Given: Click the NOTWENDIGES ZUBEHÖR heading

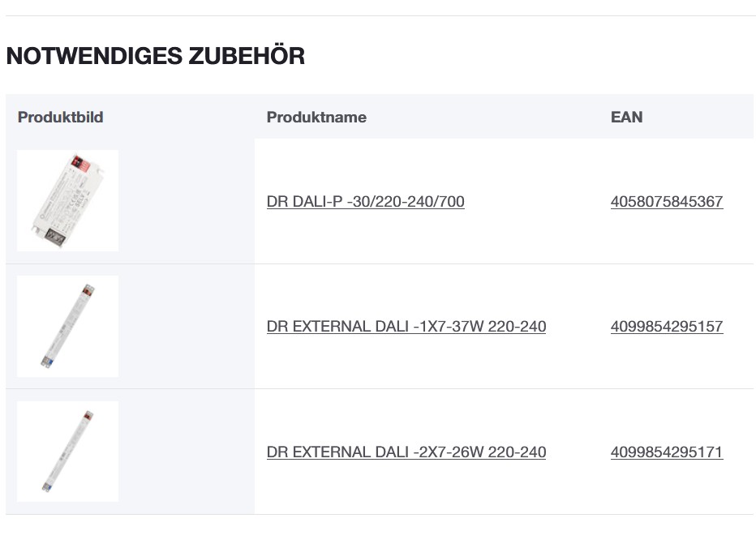Looking at the screenshot, I should pos(155,56).
